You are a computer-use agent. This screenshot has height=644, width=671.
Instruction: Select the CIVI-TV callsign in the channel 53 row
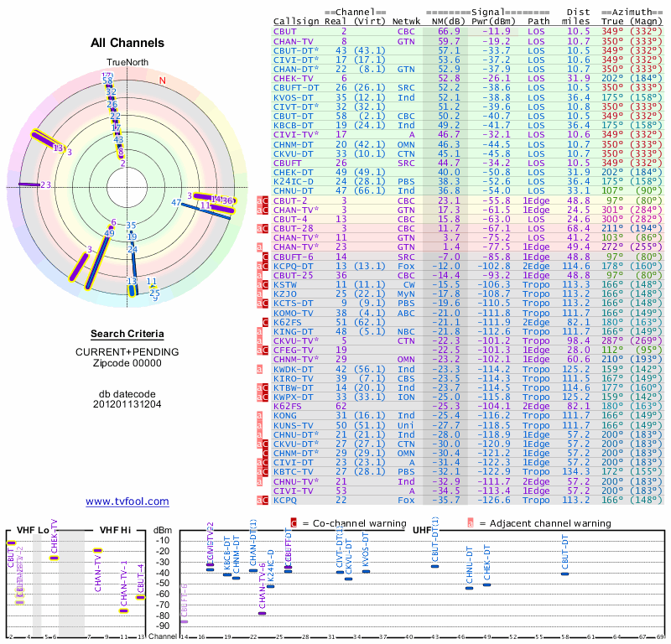click(x=294, y=491)
